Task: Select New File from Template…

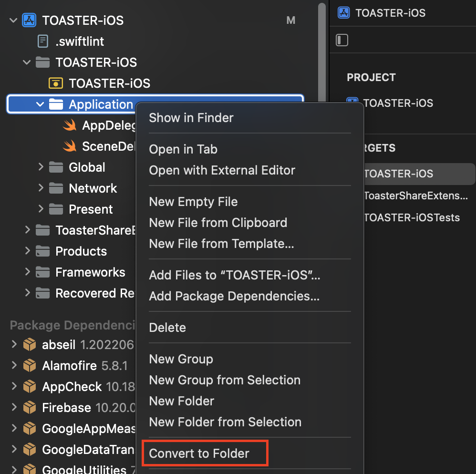Action: point(221,244)
